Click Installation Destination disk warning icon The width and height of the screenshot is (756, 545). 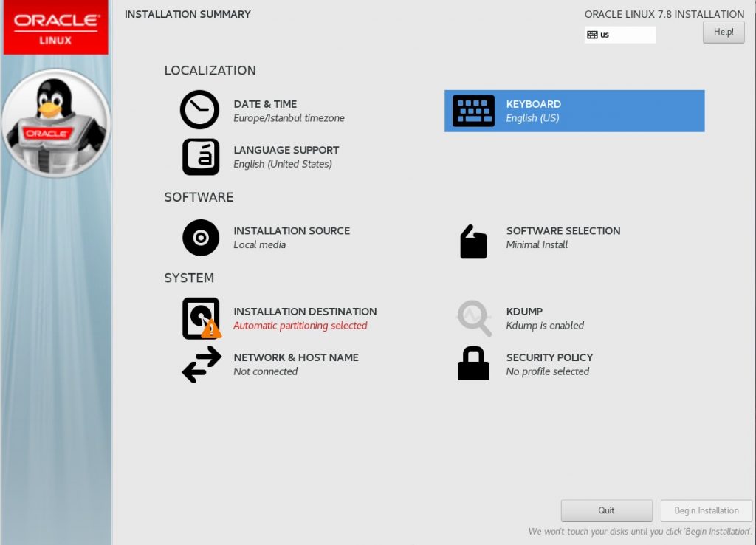202,318
